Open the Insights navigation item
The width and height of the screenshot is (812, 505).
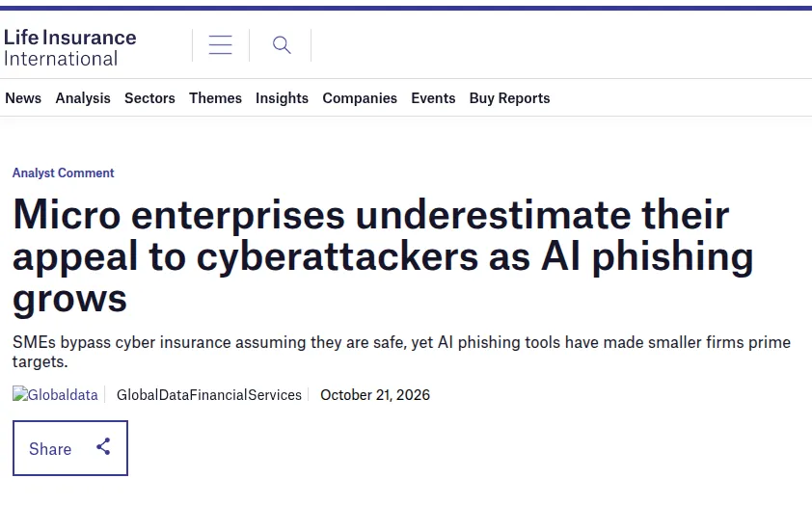[282, 97]
